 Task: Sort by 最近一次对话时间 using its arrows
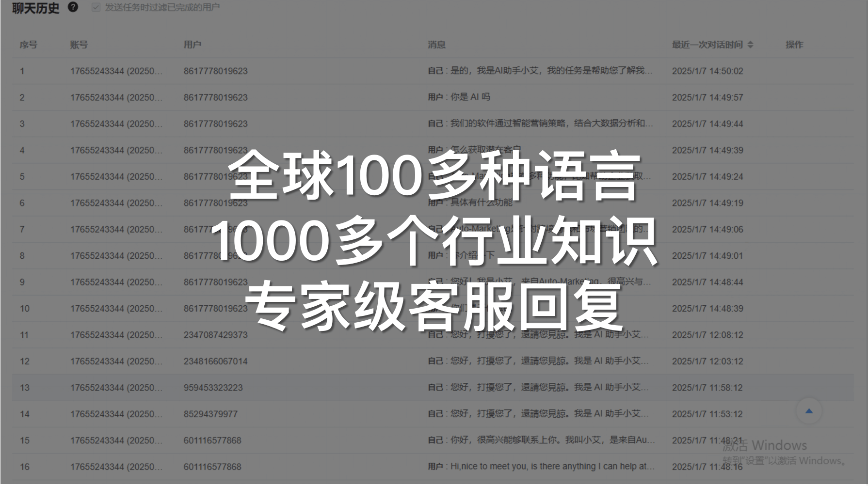coord(750,45)
